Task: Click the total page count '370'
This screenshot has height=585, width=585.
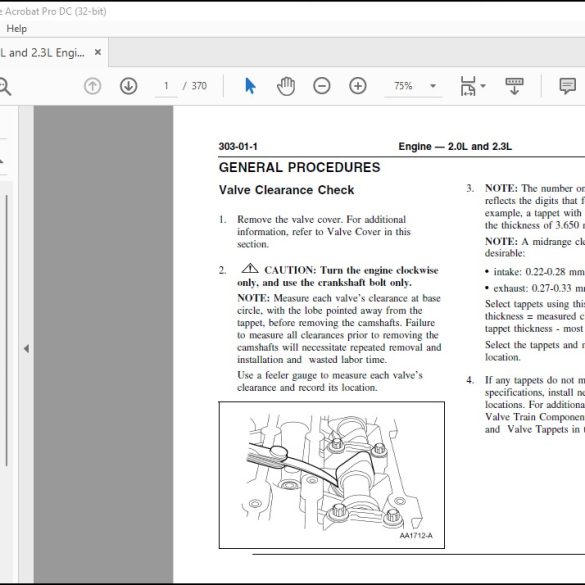Action: pyautogui.click(x=199, y=86)
